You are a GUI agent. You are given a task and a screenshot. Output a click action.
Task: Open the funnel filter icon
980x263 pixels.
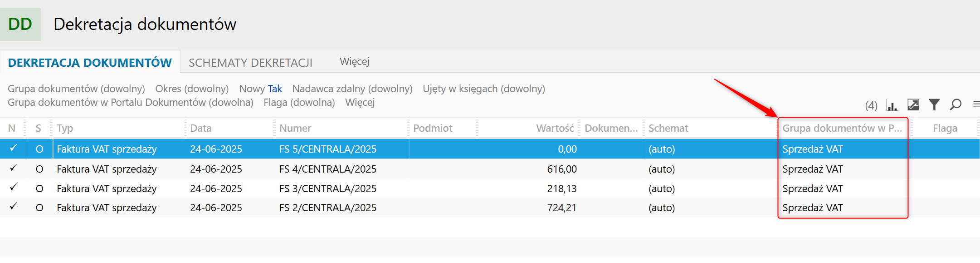[x=934, y=105]
